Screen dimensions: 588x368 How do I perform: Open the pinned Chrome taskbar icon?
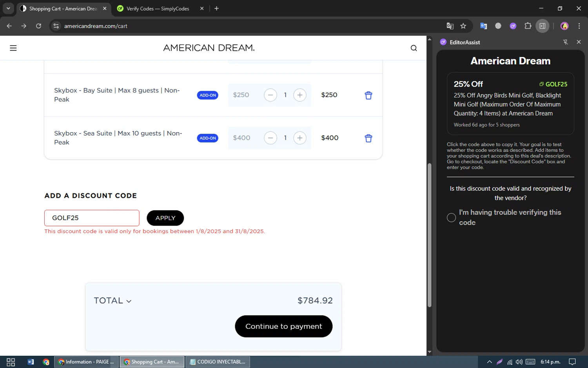click(x=46, y=362)
